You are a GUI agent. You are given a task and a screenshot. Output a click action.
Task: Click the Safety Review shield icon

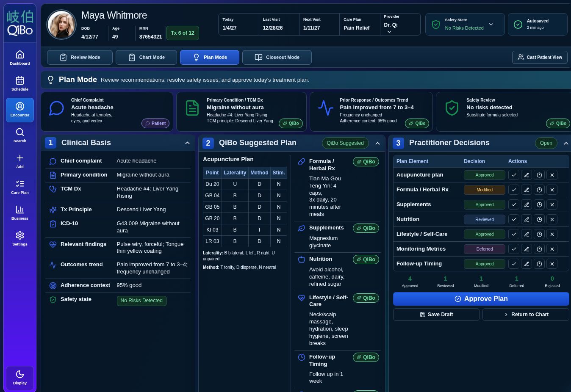tap(452, 108)
